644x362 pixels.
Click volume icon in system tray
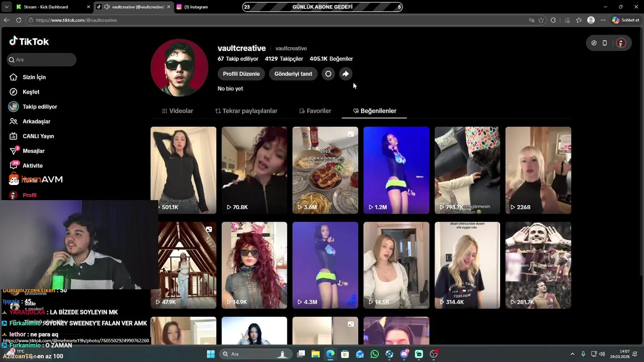602,354
